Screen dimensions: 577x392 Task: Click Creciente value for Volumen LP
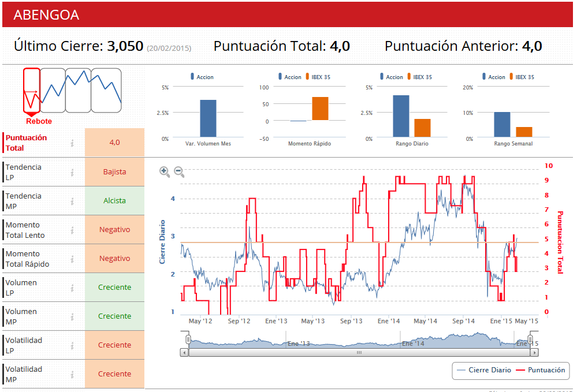coord(114,287)
